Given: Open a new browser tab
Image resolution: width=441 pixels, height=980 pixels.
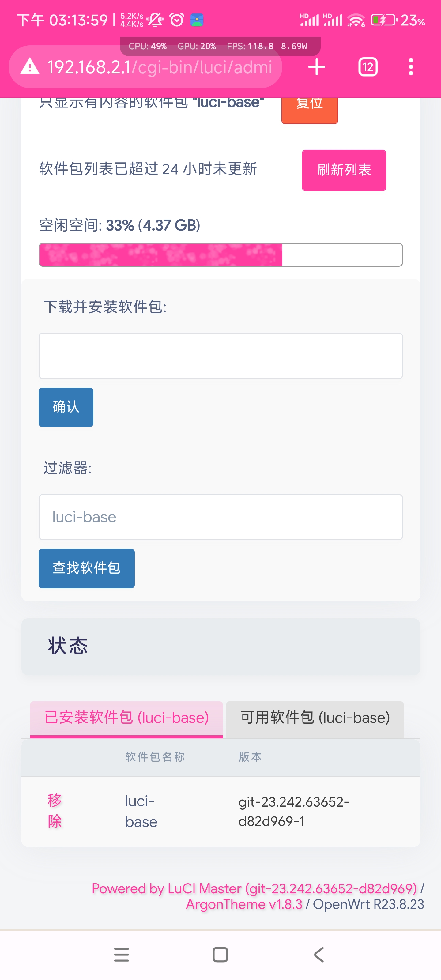Looking at the screenshot, I should click(316, 67).
